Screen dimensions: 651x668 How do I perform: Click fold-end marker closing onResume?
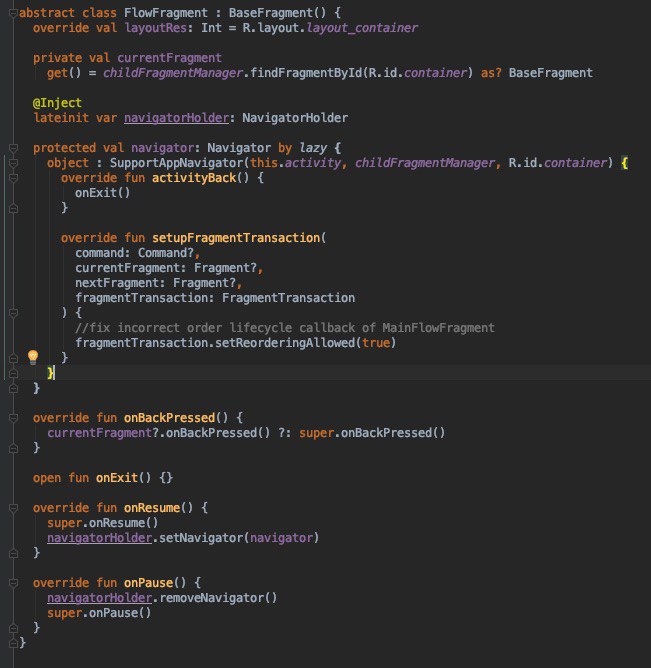click(x=13, y=553)
